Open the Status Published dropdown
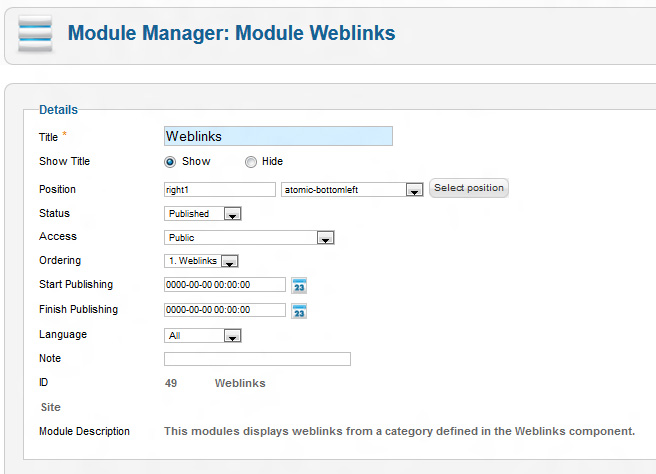The height and width of the screenshot is (474, 656). 232,214
